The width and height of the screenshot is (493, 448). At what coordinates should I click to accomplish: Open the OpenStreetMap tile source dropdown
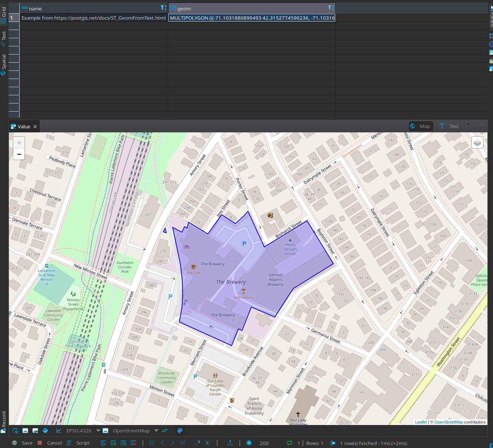click(x=156, y=431)
